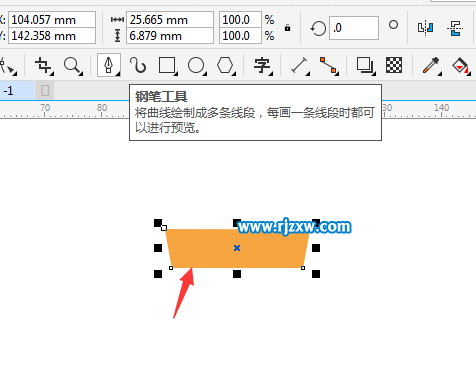Mirror the object horizontally
This screenshot has height=388, width=476.
tap(426, 28)
